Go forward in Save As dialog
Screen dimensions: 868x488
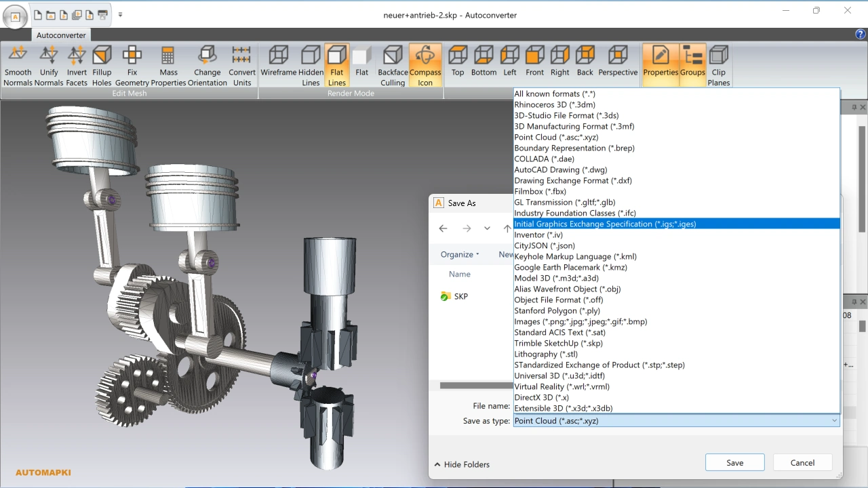click(x=467, y=228)
